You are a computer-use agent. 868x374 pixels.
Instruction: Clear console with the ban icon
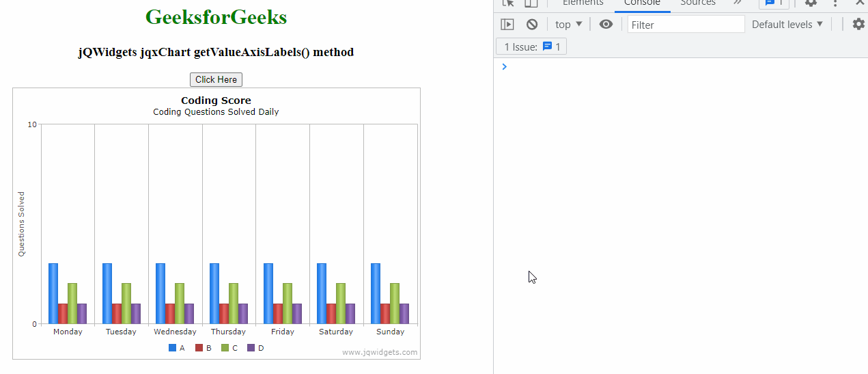click(x=532, y=25)
